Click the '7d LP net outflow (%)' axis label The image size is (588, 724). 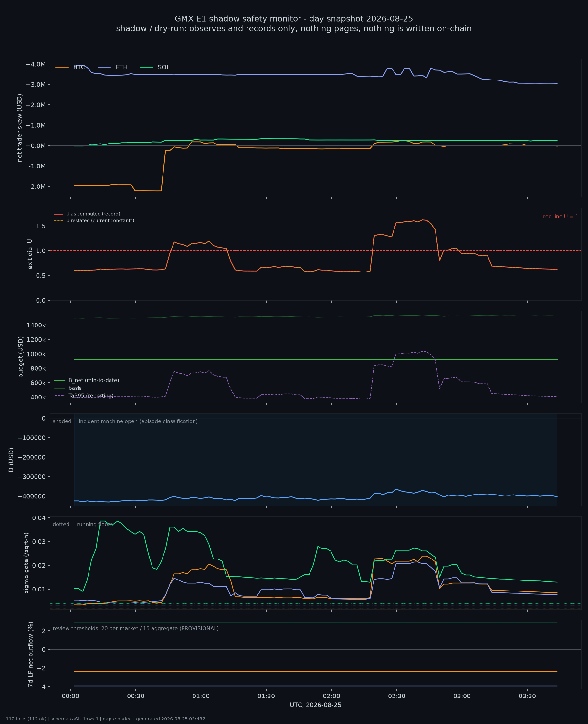[x=30, y=654]
